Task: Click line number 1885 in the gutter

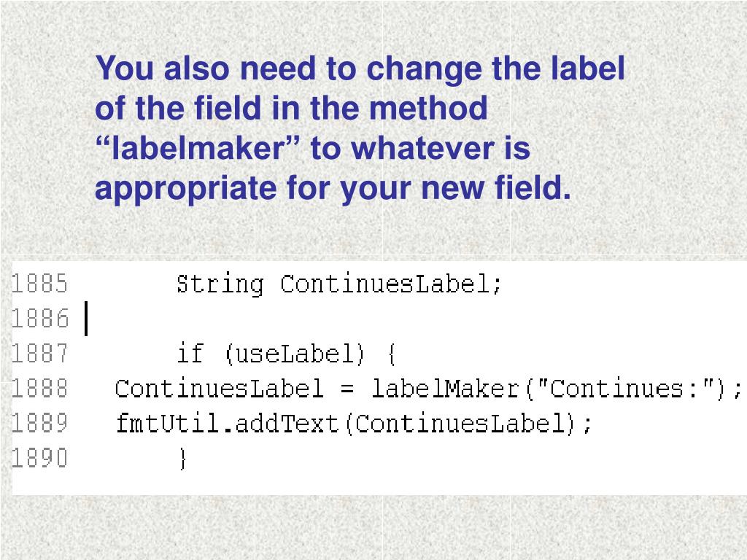Action: (x=39, y=284)
